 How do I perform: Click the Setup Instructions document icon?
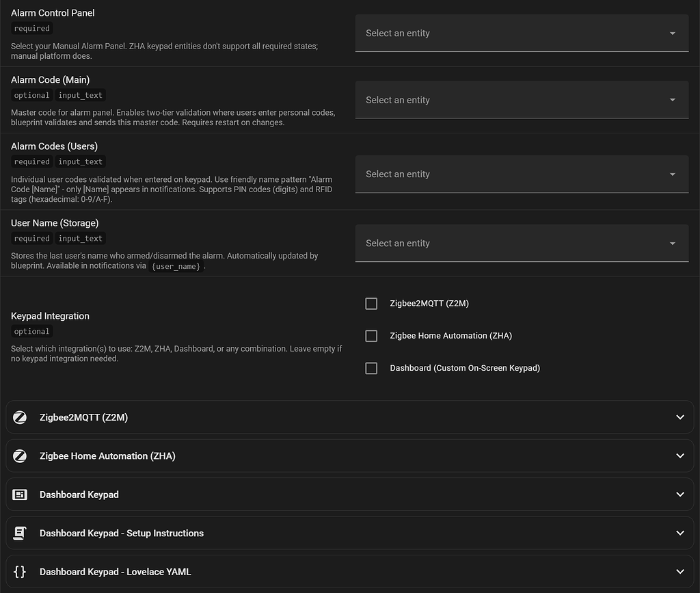[x=20, y=533]
